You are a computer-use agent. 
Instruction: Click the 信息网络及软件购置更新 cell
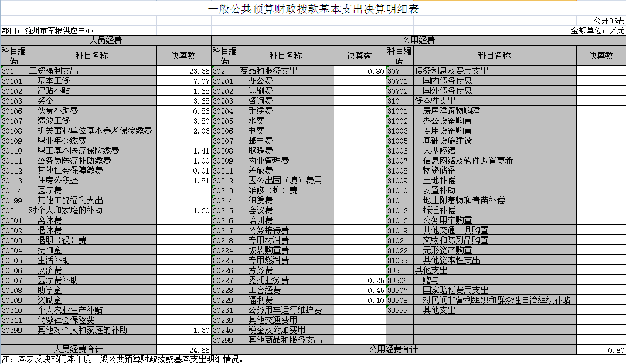(x=495, y=161)
